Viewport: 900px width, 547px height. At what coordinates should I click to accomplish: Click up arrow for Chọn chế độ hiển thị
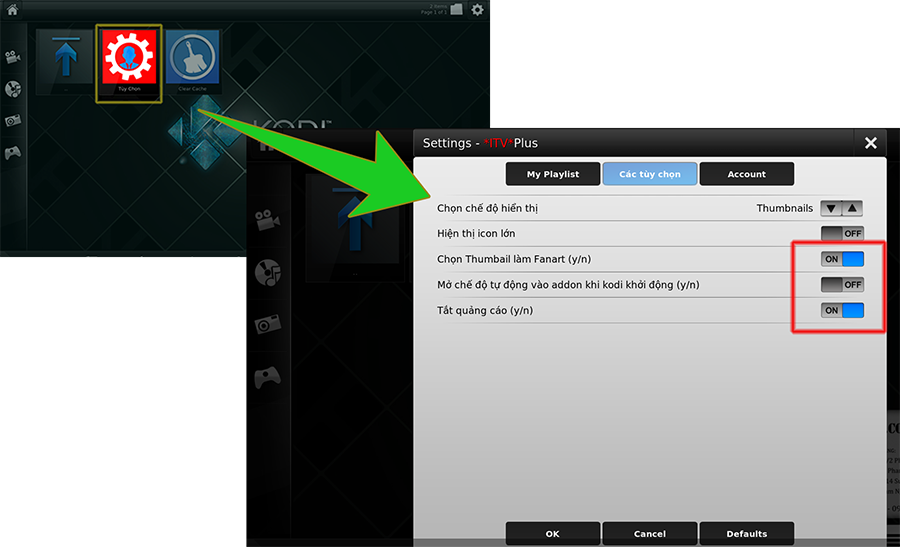[852, 208]
